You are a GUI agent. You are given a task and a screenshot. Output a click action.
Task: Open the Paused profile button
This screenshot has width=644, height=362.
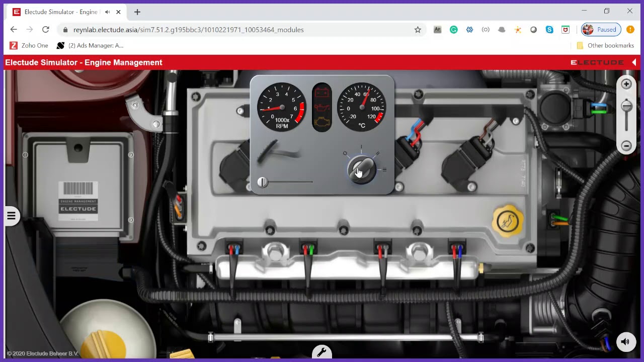click(x=601, y=30)
